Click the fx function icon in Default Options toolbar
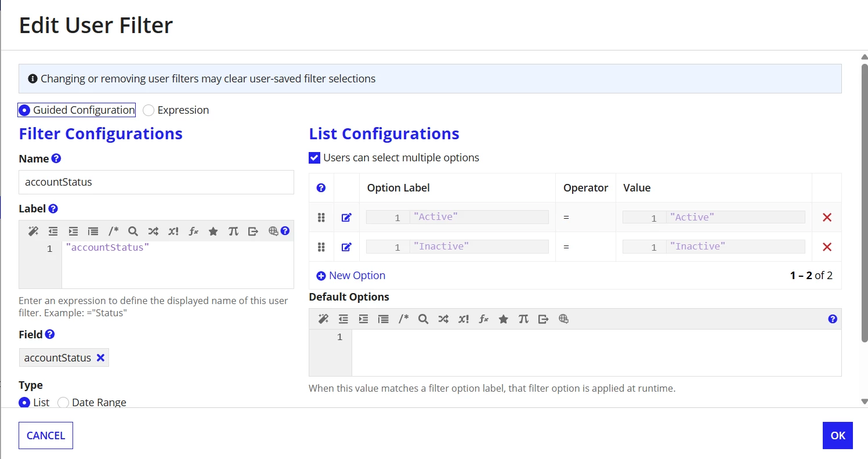The height and width of the screenshot is (459, 868). (483, 319)
